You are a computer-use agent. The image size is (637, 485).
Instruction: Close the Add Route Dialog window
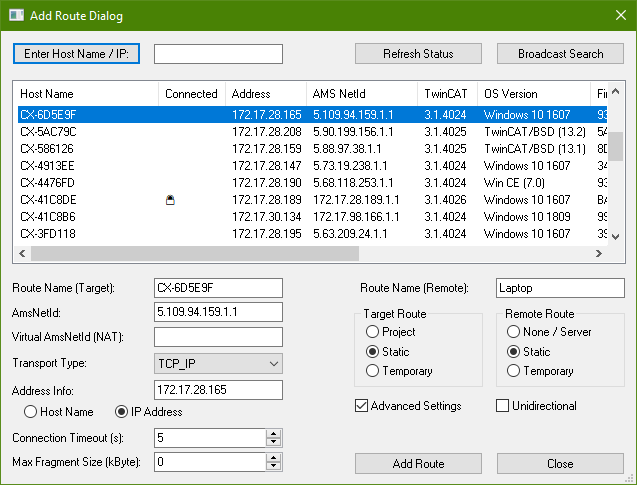621,15
